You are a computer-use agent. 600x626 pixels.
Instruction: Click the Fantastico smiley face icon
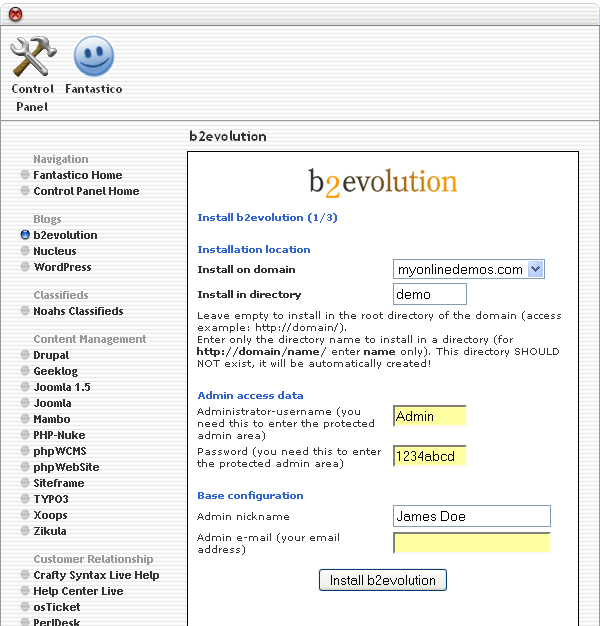94,56
